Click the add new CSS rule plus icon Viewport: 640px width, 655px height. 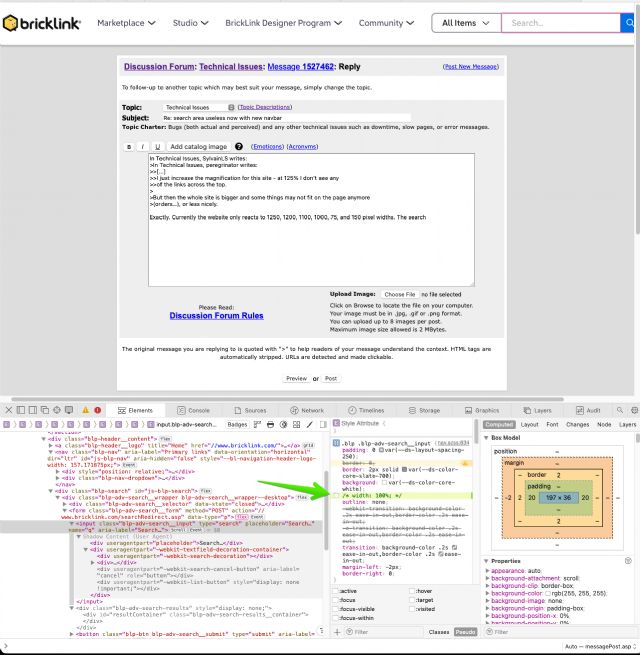(x=336, y=632)
